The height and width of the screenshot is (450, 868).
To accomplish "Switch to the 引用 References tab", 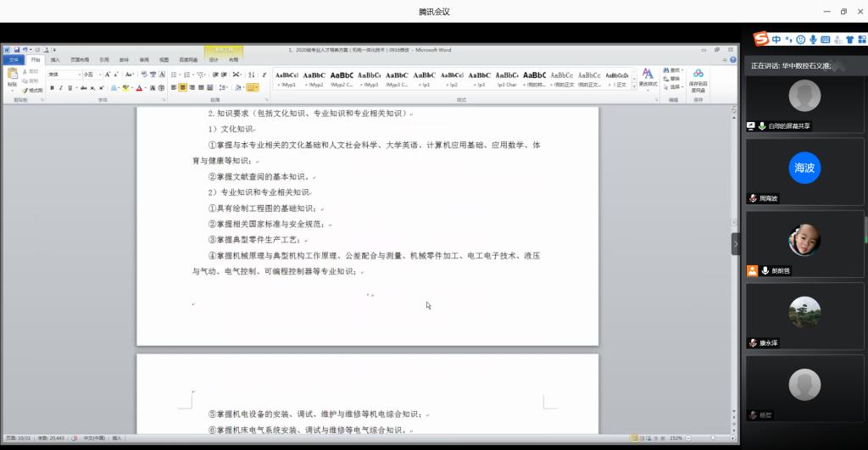I will click(104, 60).
